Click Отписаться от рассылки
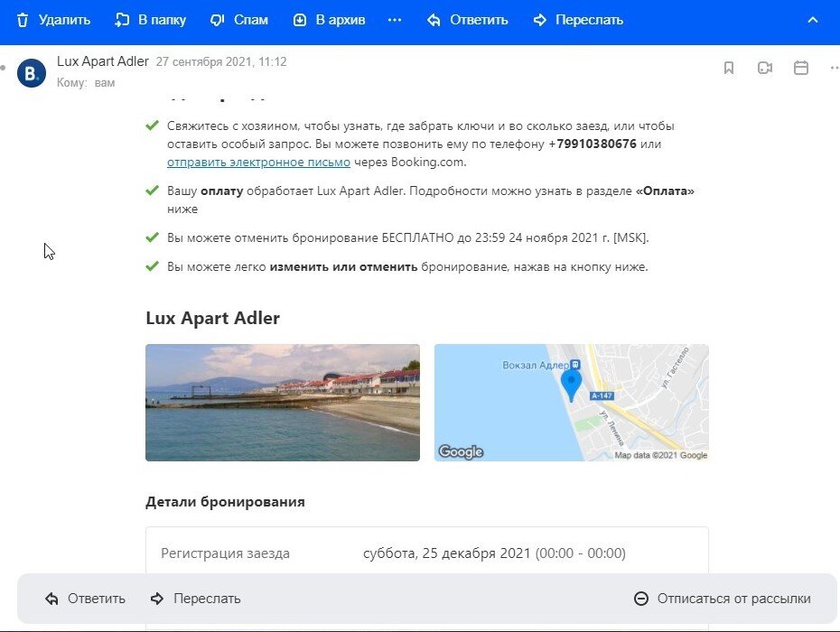Image resolution: width=840 pixels, height=632 pixels. click(723, 599)
